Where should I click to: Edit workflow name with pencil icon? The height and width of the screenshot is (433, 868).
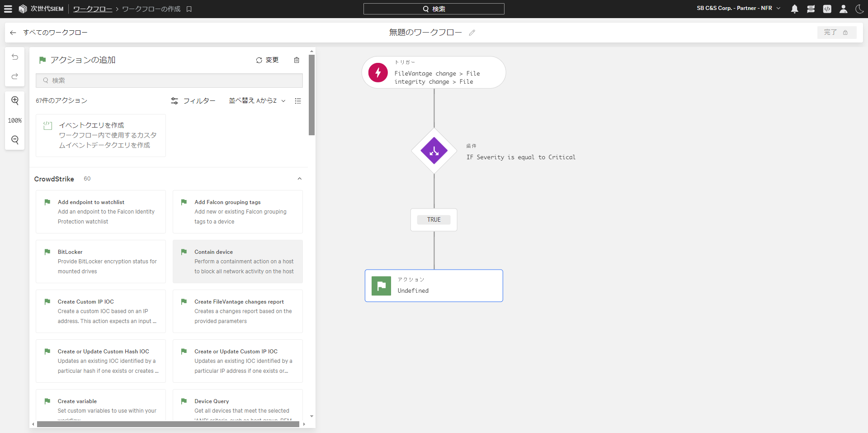472,33
